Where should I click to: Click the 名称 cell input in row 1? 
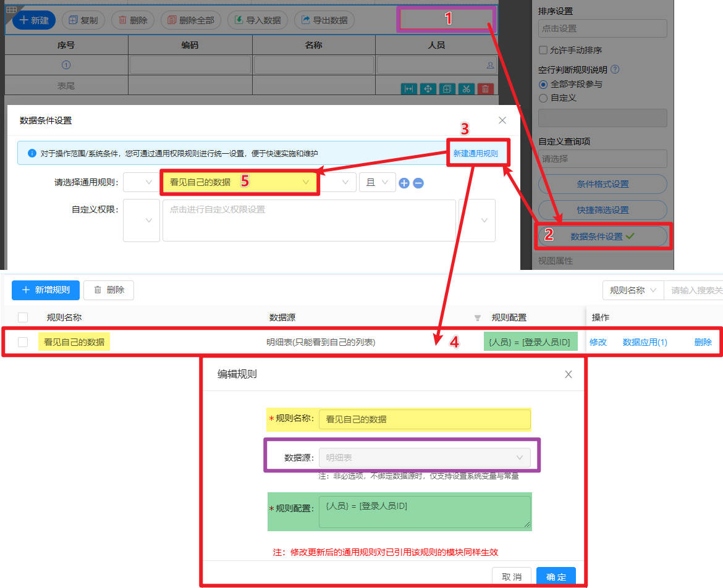click(x=313, y=65)
